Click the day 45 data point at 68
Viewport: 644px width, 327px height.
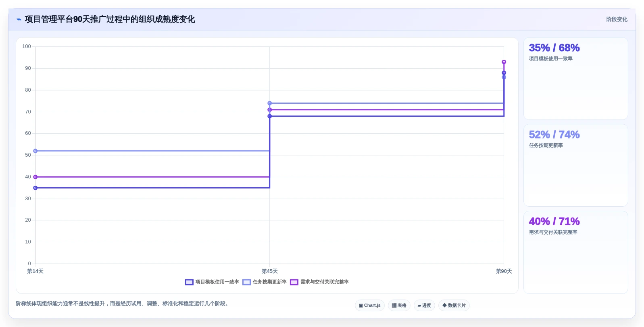270,116
